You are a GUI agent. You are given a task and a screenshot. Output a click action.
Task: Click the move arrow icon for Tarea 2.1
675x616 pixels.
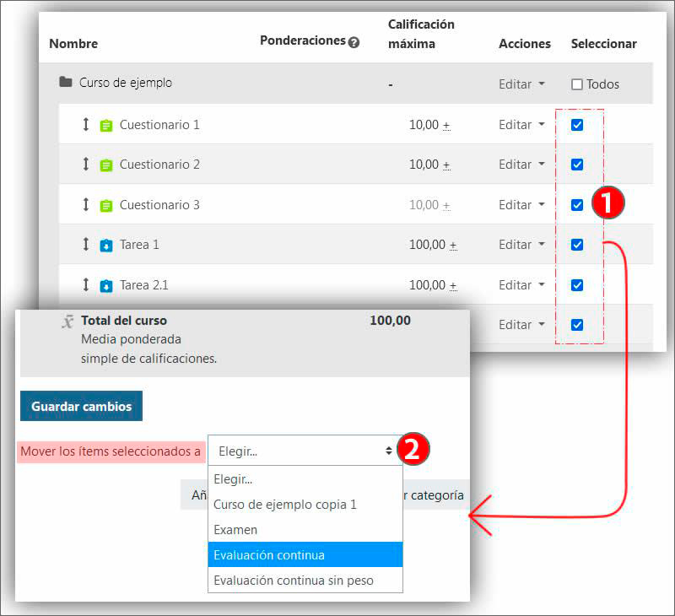tap(85, 285)
